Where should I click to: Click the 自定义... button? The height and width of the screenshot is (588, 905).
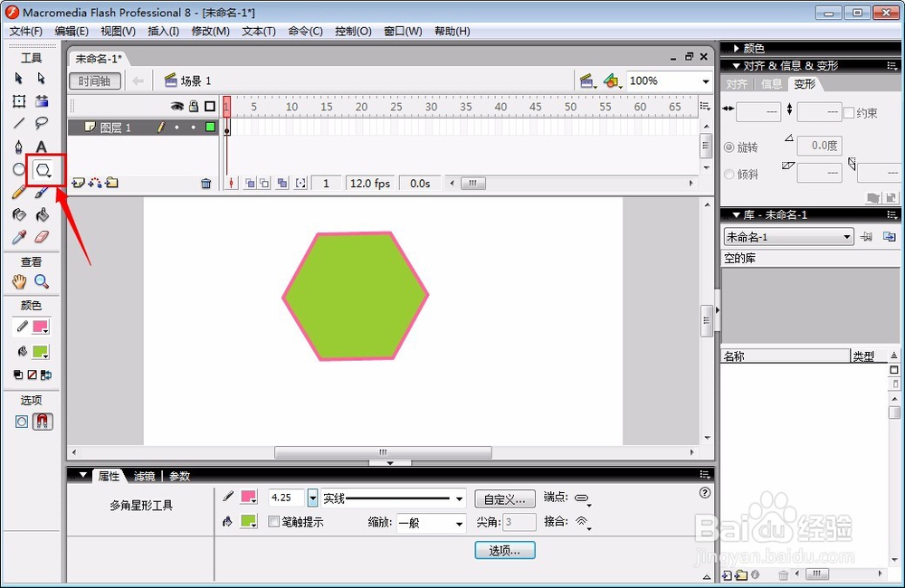click(x=505, y=499)
